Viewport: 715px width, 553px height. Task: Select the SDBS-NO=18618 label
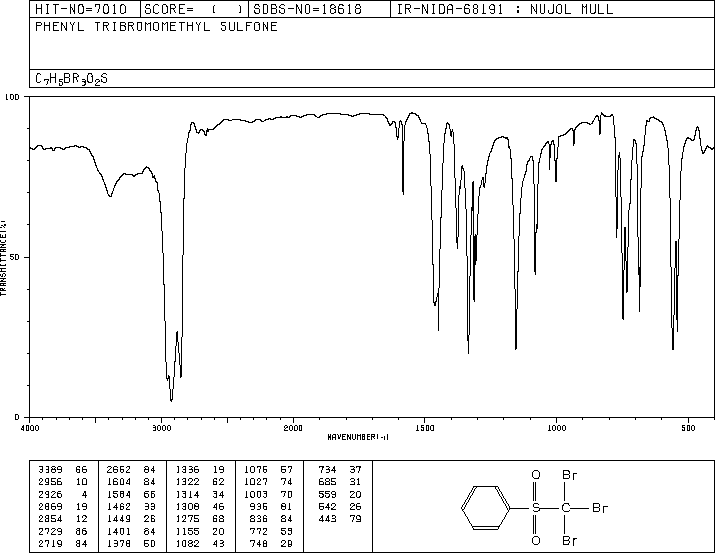(307, 9)
